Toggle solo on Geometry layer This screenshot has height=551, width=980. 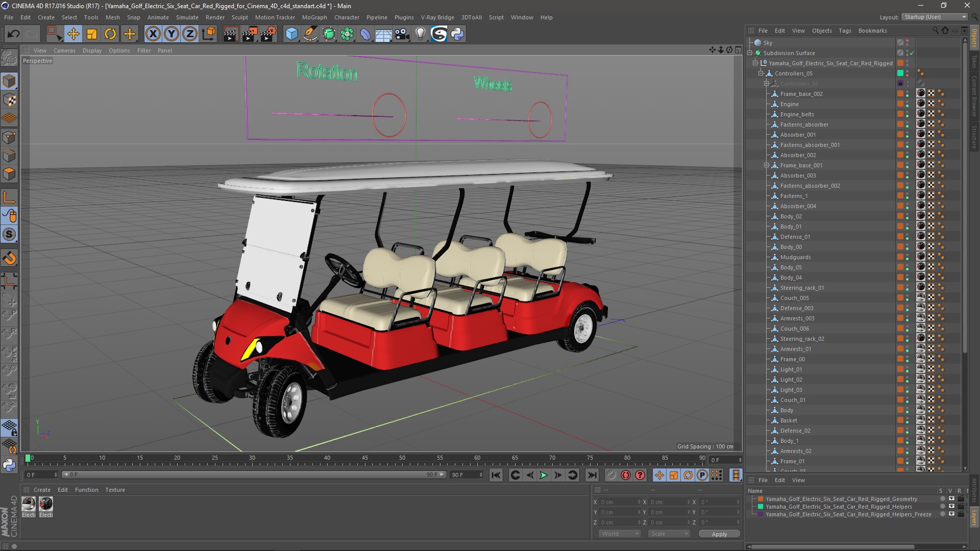[942, 499]
